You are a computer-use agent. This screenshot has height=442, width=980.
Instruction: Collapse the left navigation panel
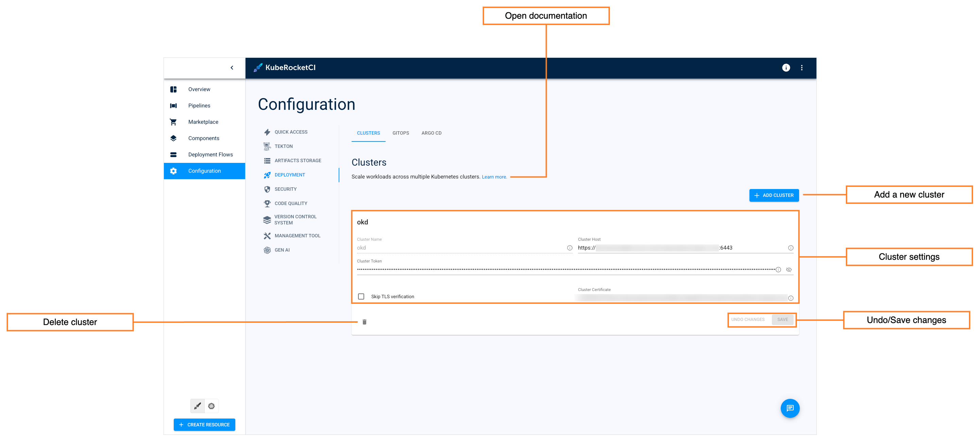click(232, 67)
